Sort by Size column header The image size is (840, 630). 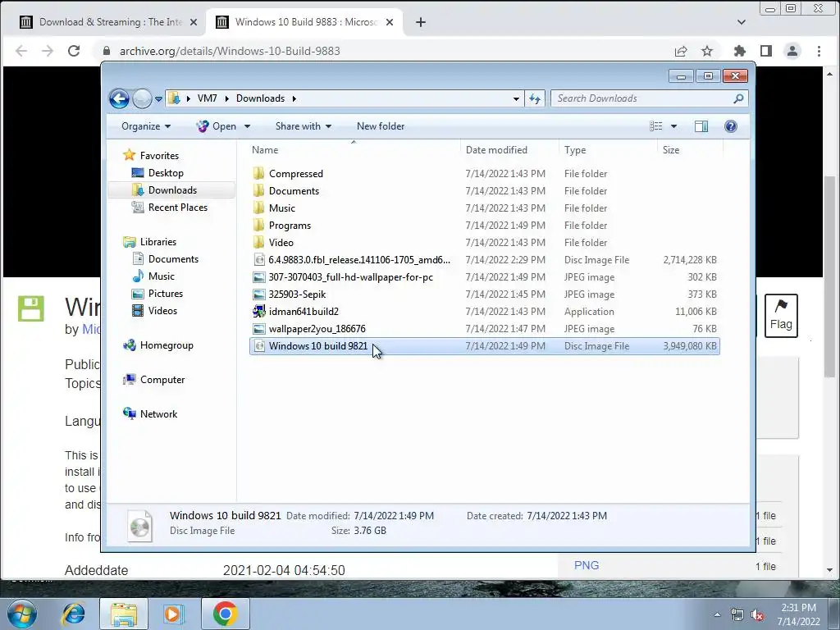click(x=689, y=150)
